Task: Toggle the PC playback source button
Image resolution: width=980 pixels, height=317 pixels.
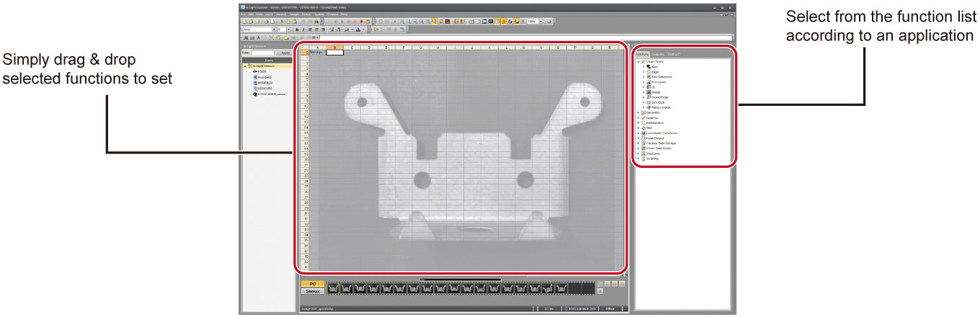Action: [x=312, y=284]
